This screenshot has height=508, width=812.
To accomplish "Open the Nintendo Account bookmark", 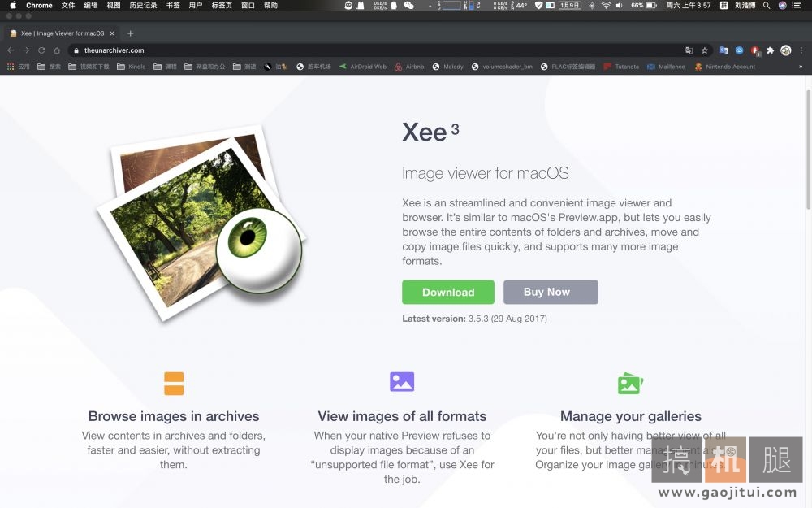I will click(724, 67).
